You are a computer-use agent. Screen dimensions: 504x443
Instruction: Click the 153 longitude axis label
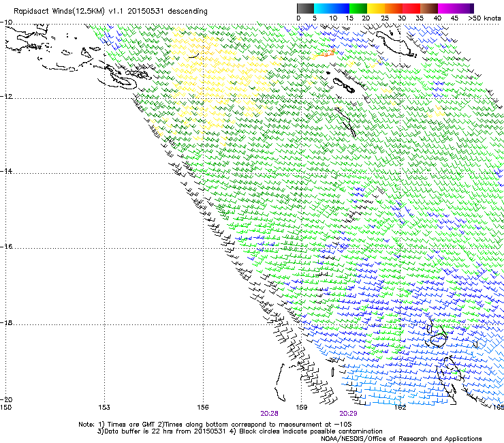point(104,408)
